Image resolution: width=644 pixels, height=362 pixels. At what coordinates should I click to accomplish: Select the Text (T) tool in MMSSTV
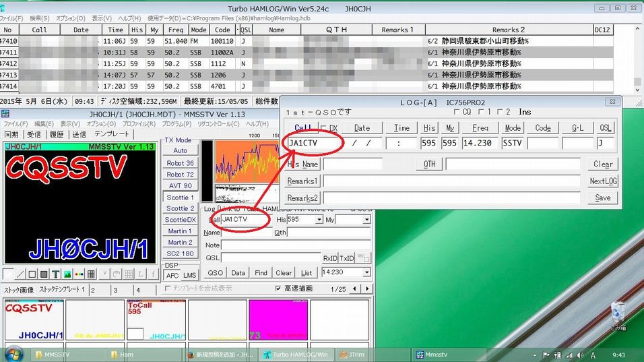[56, 274]
